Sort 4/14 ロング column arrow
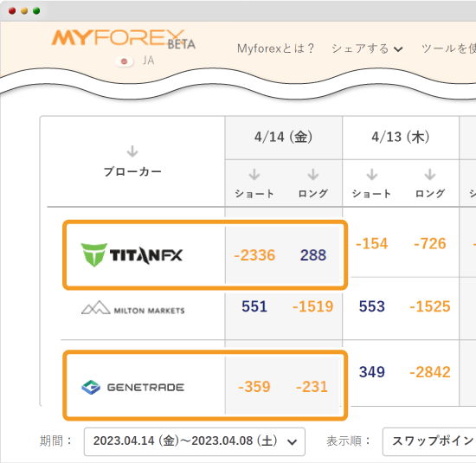This screenshot has height=463, width=476. 313,175
